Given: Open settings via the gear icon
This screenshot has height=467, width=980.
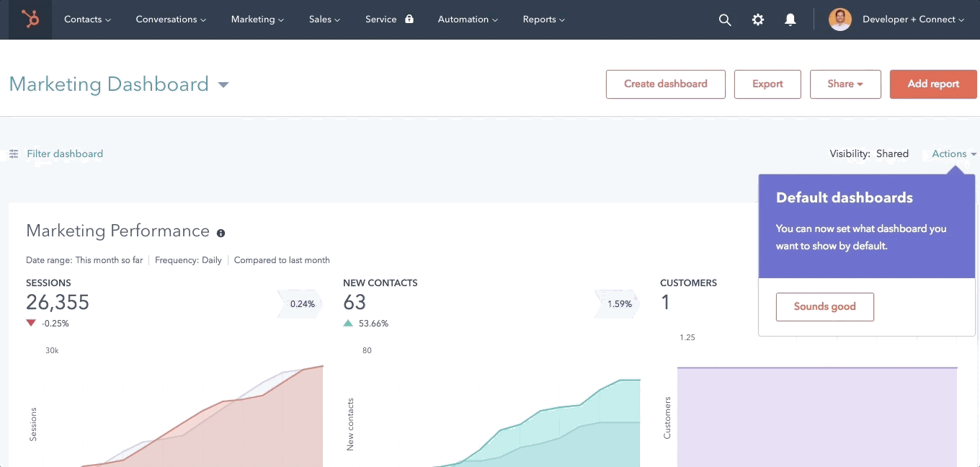Looking at the screenshot, I should click(x=758, y=20).
